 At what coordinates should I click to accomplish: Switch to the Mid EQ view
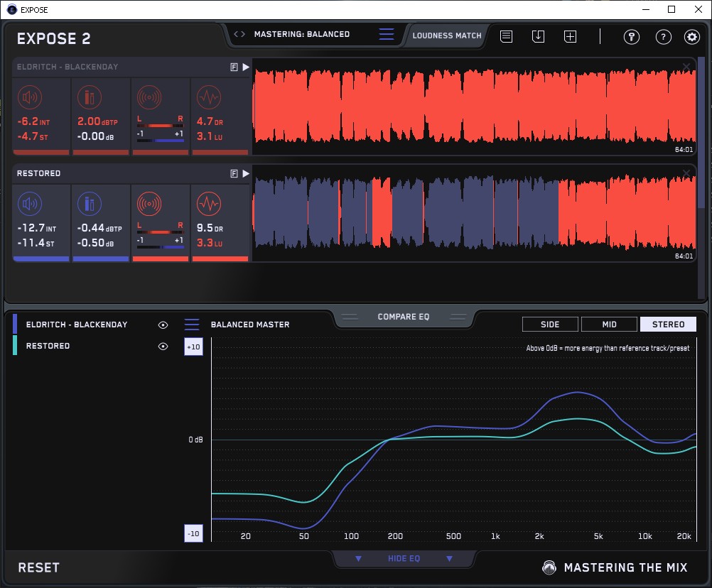[x=609, y=325]
